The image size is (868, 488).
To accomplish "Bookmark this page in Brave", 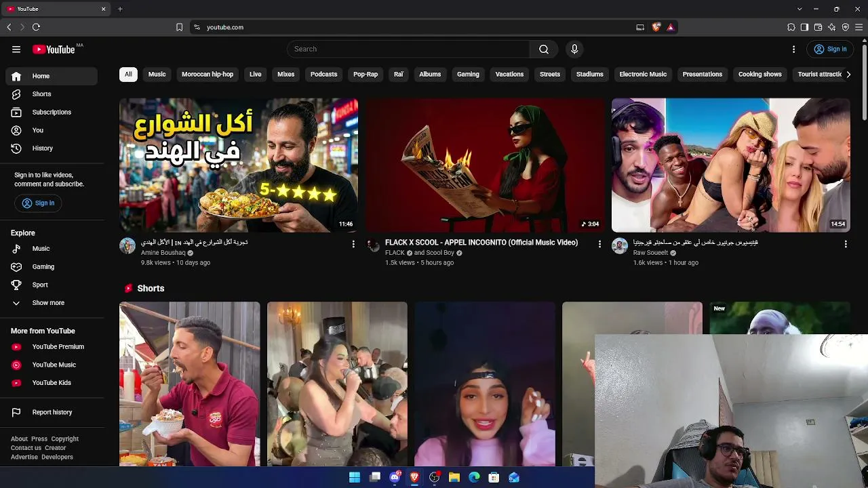I will [x=179, y=27].
